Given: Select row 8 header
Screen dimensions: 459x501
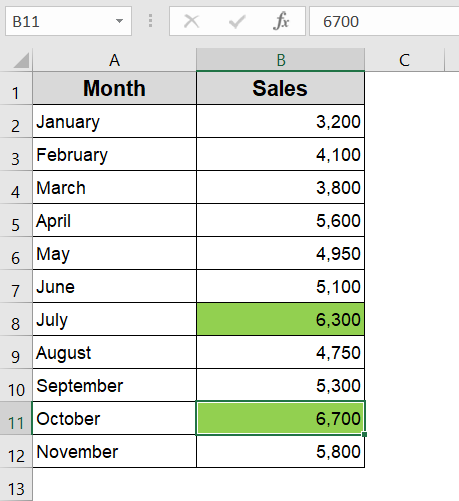Looking at the screenshot, I should tap(16, 319).
